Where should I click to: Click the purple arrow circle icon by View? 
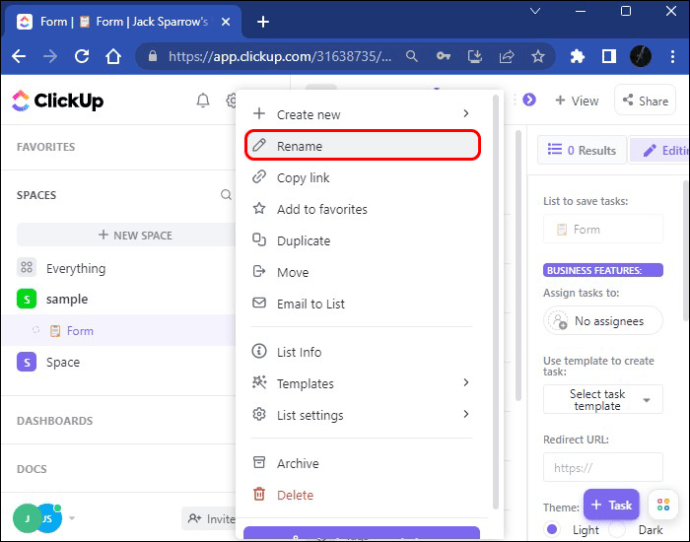pos(529,100)
